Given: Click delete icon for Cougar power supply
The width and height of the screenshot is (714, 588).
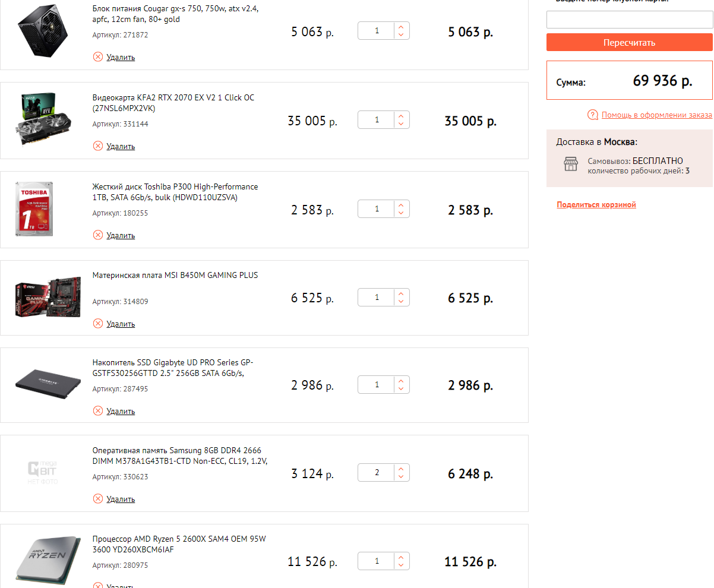Looking at the screenshot, I should [98, 57].
